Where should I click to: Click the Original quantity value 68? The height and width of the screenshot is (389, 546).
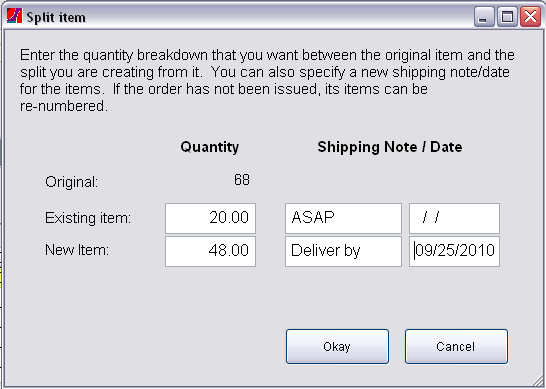click(242, 180)
